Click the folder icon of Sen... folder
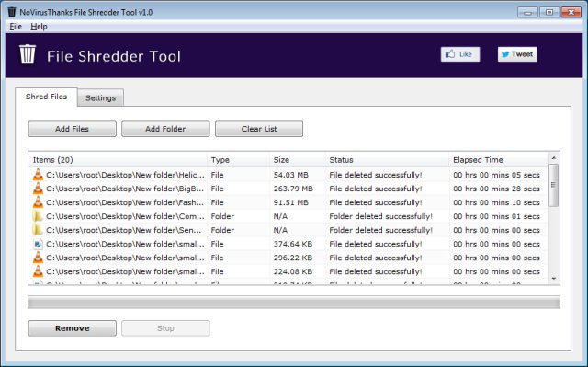Image resolution: width=588 pixels, height=367 pixels. click(38, 230)
